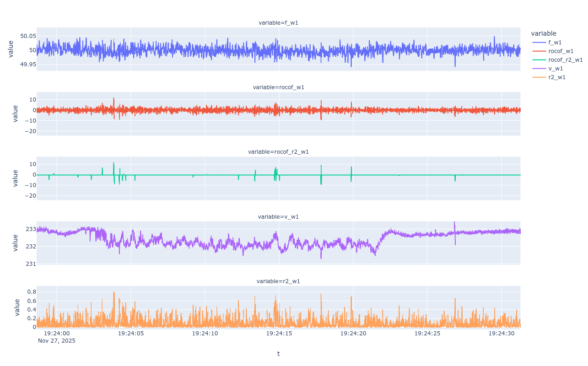The image size is (588, 366).
Task: Click the orange r2_w1 legend line swatch
Action: (539, 77)
